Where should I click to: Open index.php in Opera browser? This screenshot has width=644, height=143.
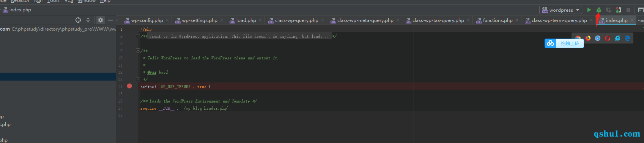point(608,38)
